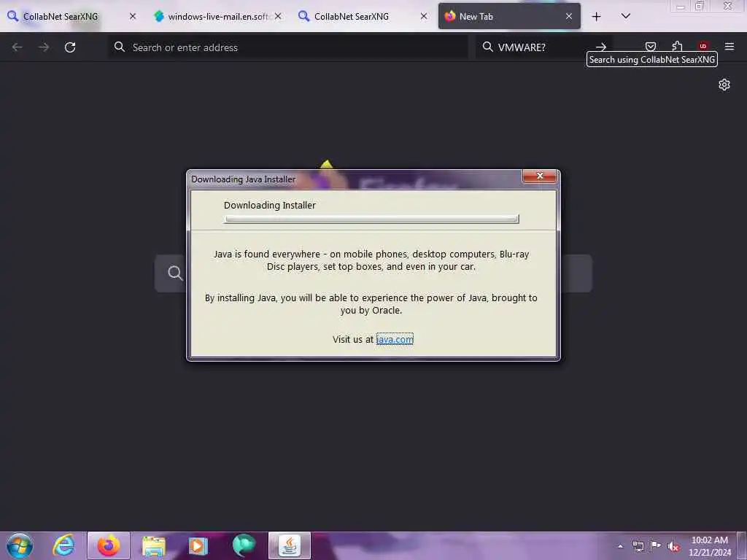Go forward one page
This screenshot has width=747, height=560.
tap(43, 47)
